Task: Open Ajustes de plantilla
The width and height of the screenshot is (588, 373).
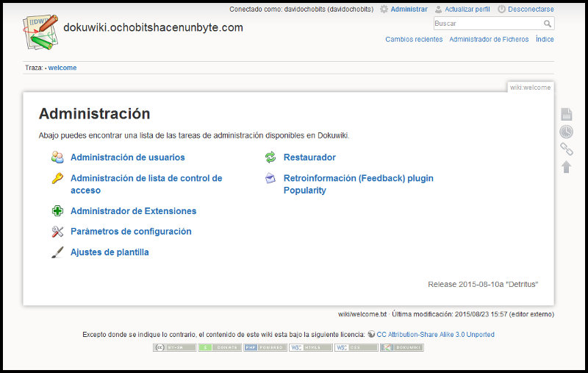Action: 110,252
